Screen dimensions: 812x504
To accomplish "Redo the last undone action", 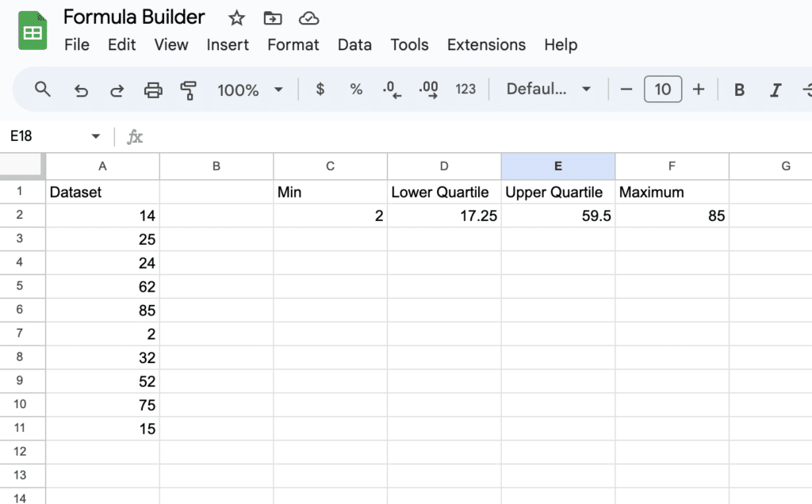I will pos(117,90).
